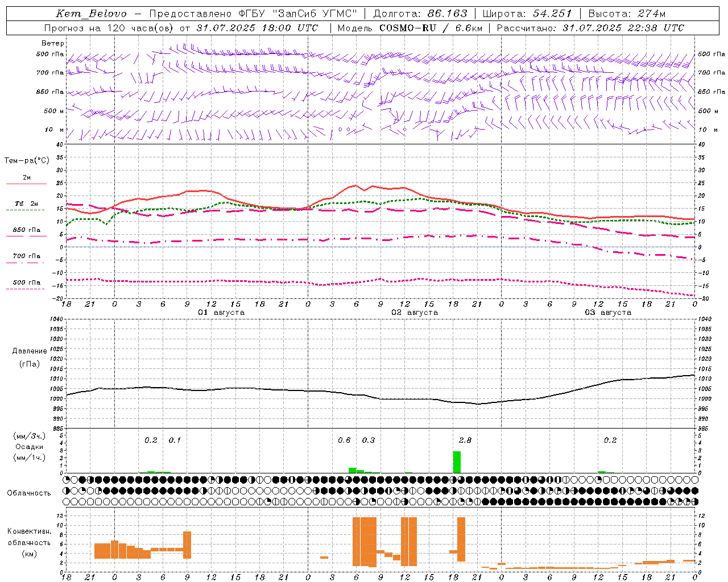Click the Kem_Belovo station title
The width and height of the screenshot is (728, 582).
coord(91,14)
